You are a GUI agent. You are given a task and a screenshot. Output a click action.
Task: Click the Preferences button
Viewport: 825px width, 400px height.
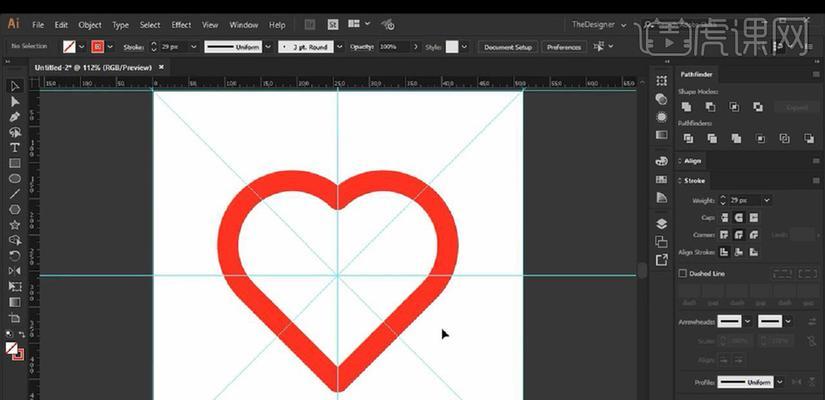[564, 47]
